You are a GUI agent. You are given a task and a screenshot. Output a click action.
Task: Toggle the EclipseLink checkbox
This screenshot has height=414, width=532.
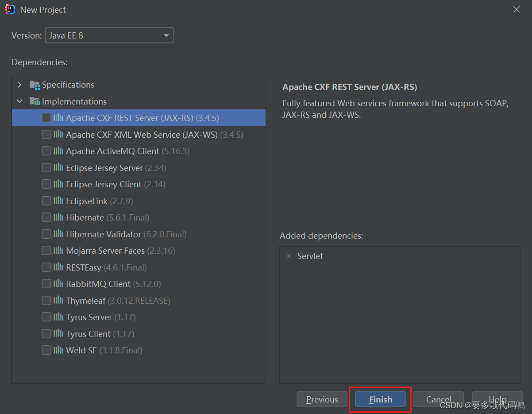tap(46, 201)
